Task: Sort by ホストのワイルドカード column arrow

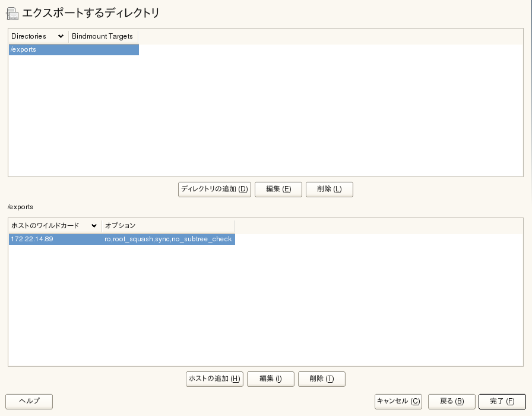Action: pyautogui.click(x=94, y=225)
